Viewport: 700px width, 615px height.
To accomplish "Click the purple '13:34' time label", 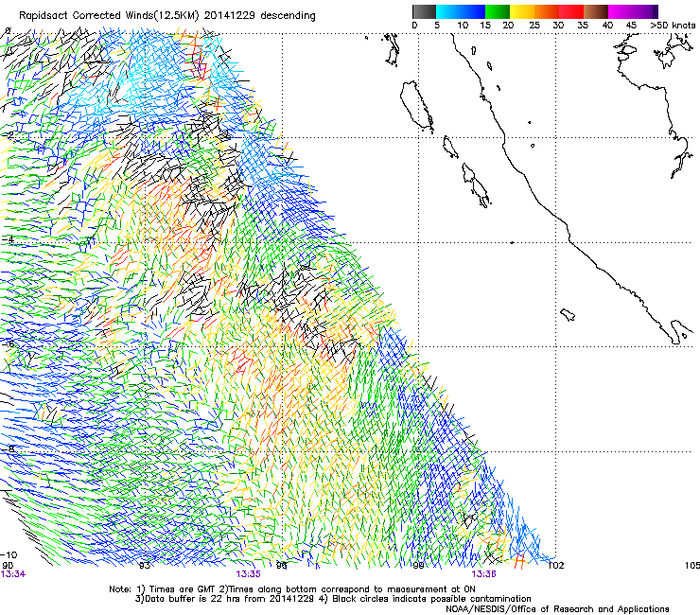I will click(x=13, y=574).
